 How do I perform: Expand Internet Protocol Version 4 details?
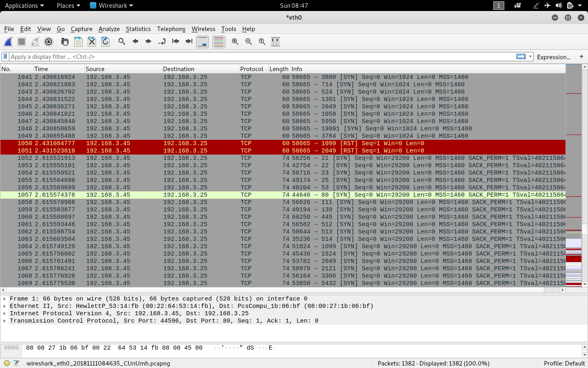tap(4, 314)
